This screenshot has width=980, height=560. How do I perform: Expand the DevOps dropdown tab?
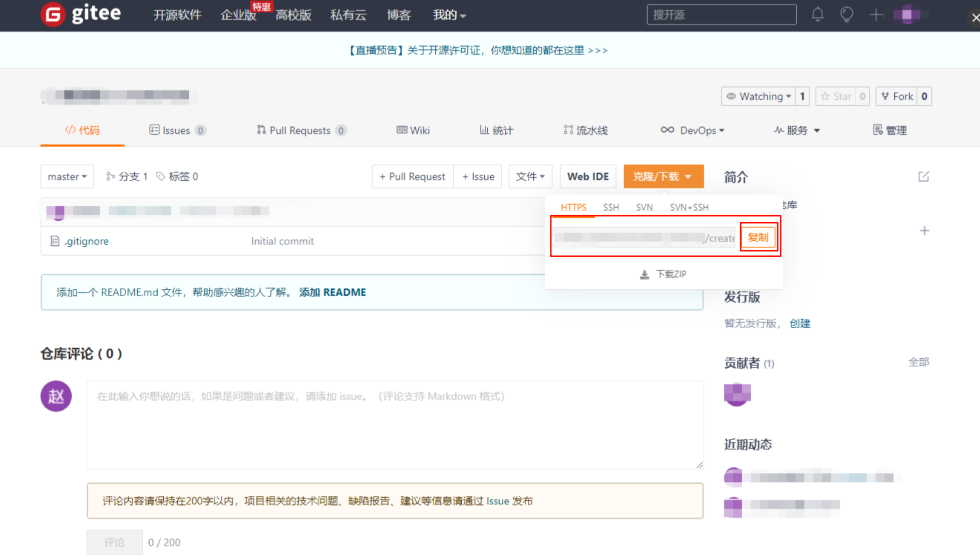tap(693, 131)
